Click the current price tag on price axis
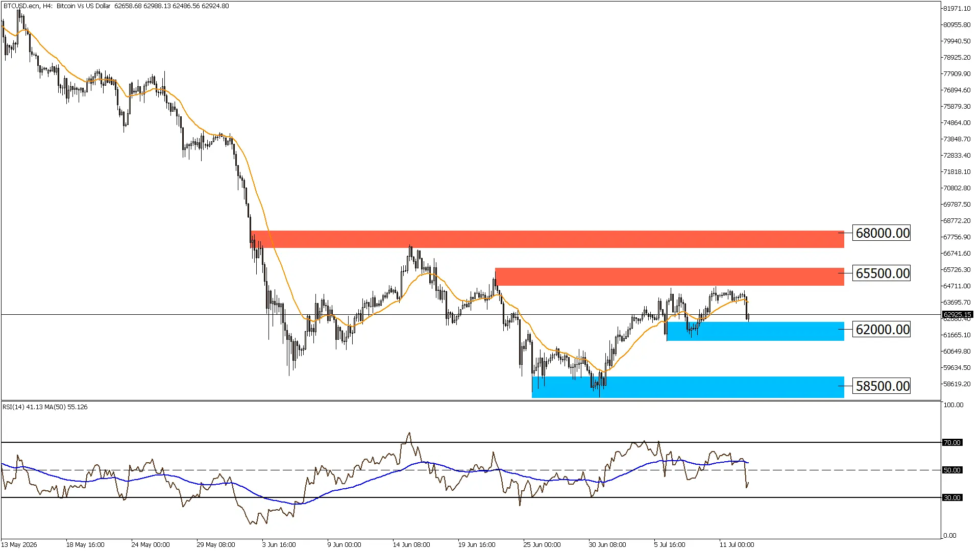 [x=957, y=315]
